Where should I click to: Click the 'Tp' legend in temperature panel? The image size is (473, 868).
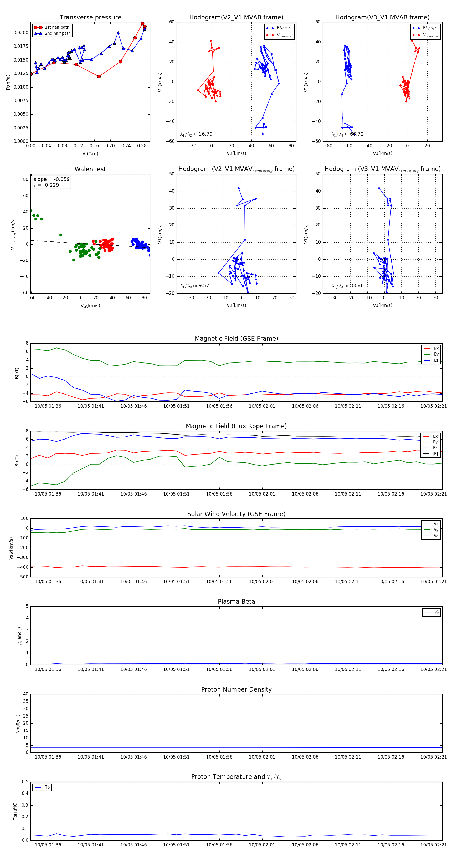coord(42,788)
